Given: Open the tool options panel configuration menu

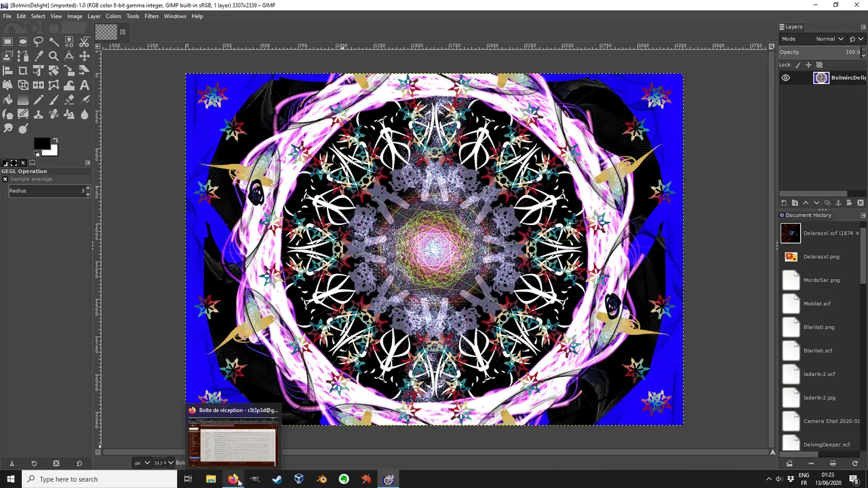Looking at the screenshot, I should (87, 163).
